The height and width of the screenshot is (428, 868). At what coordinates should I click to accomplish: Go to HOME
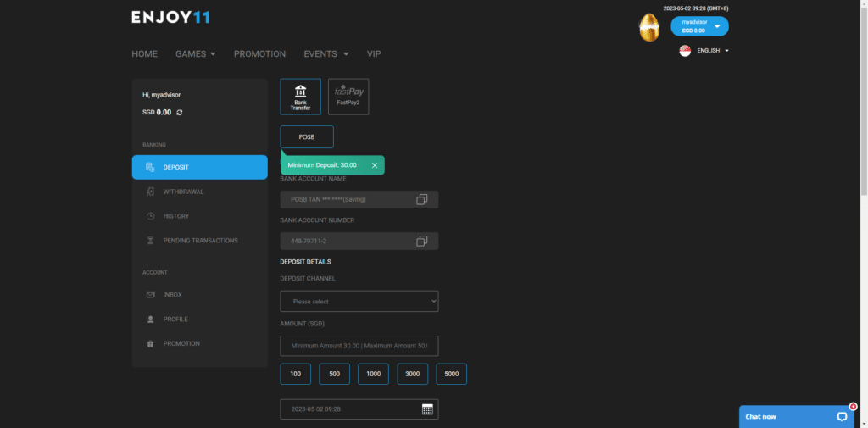tap(144, 53)
